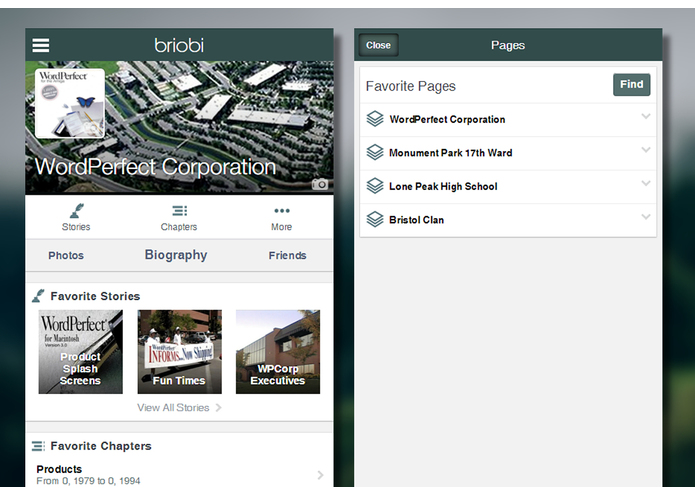Image resolution: width=695 pixels, height=494 pixels.
Task: Select Bristol Clan page
Action: pyautogui.click(x=508, y=220)
